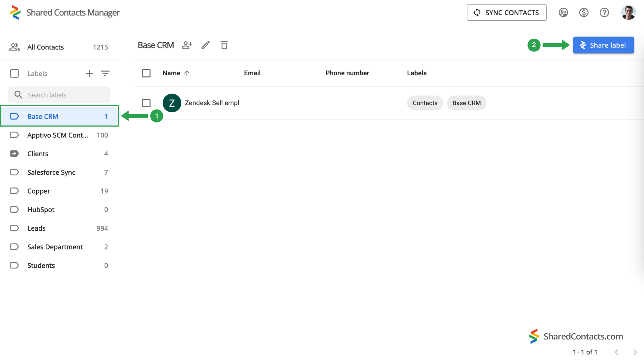
Task: Click the Copper label tag icon
Action: pos(14,191)
